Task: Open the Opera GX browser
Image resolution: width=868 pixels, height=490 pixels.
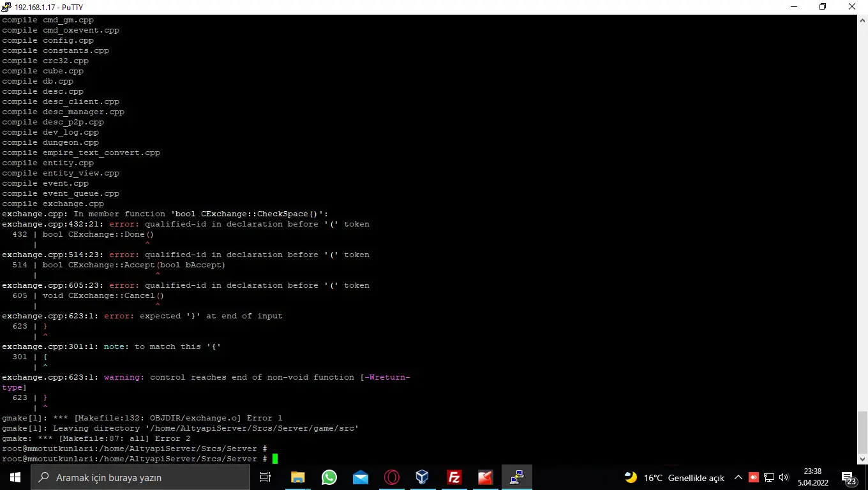Action: click(x=391, y=477)
